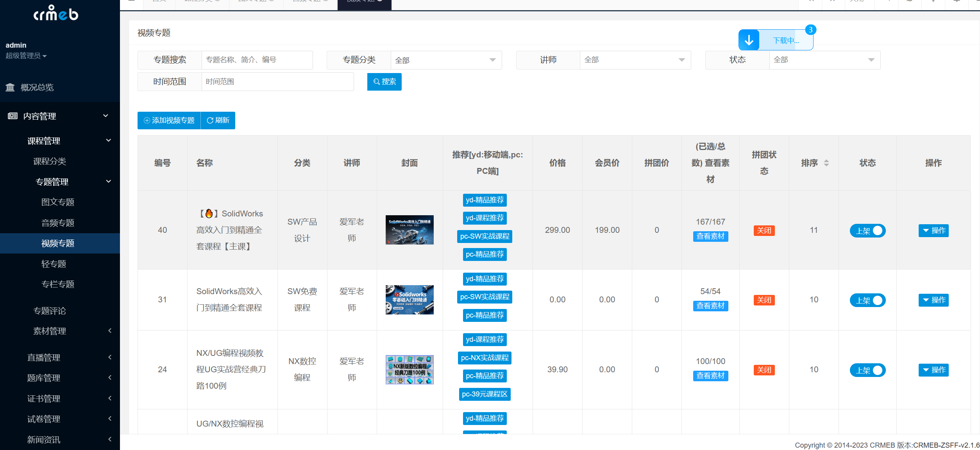
Task: Open 图文专题 in sidebar
Action: click(x=58, y=202)
